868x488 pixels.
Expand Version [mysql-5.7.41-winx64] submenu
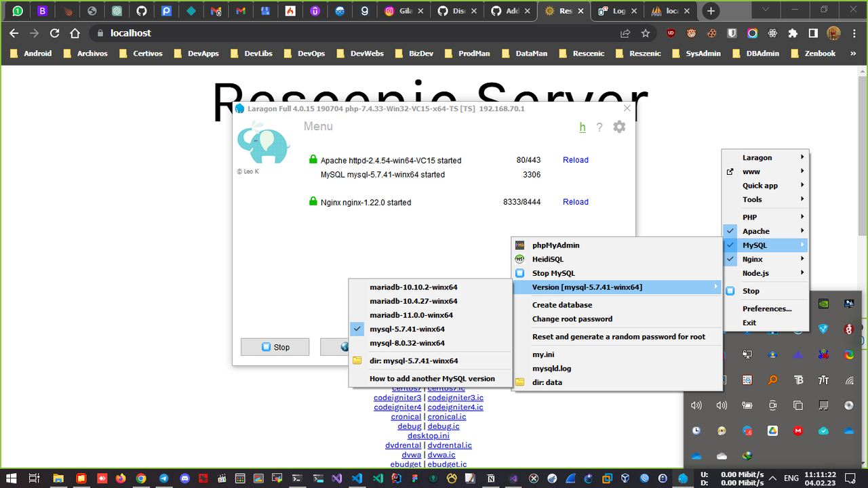[x=616, y=287]
